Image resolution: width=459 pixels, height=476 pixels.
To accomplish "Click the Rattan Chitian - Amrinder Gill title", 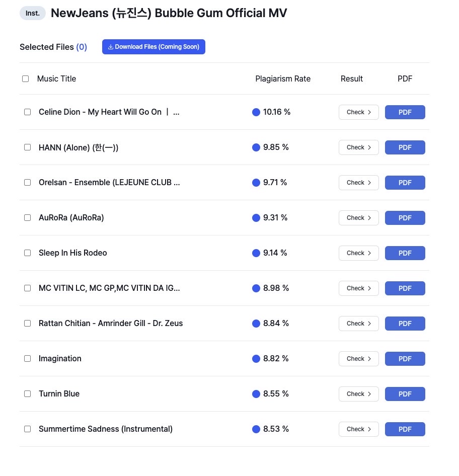I will pyautogui.click(x=111, y=324).
